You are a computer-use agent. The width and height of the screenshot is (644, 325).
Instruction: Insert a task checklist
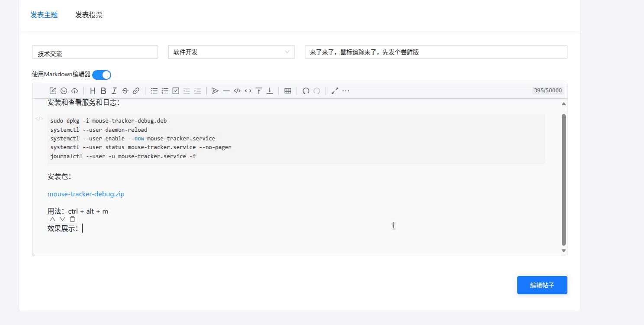176,91
